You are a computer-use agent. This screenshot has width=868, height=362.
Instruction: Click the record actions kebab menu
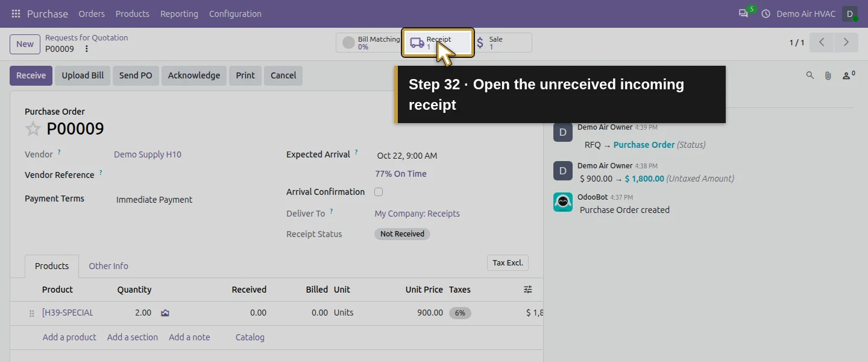86,49
